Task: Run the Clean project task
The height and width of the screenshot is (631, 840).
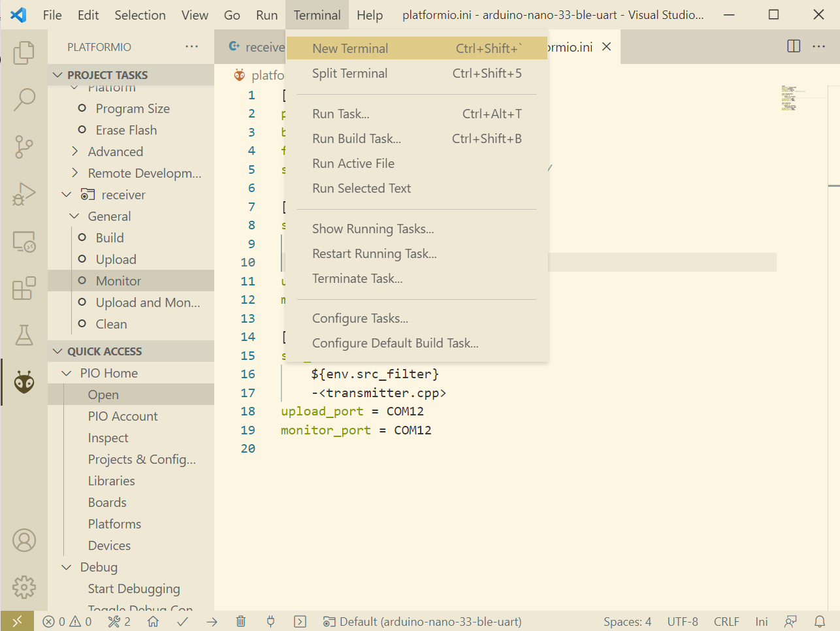Action: coord(131,324)
